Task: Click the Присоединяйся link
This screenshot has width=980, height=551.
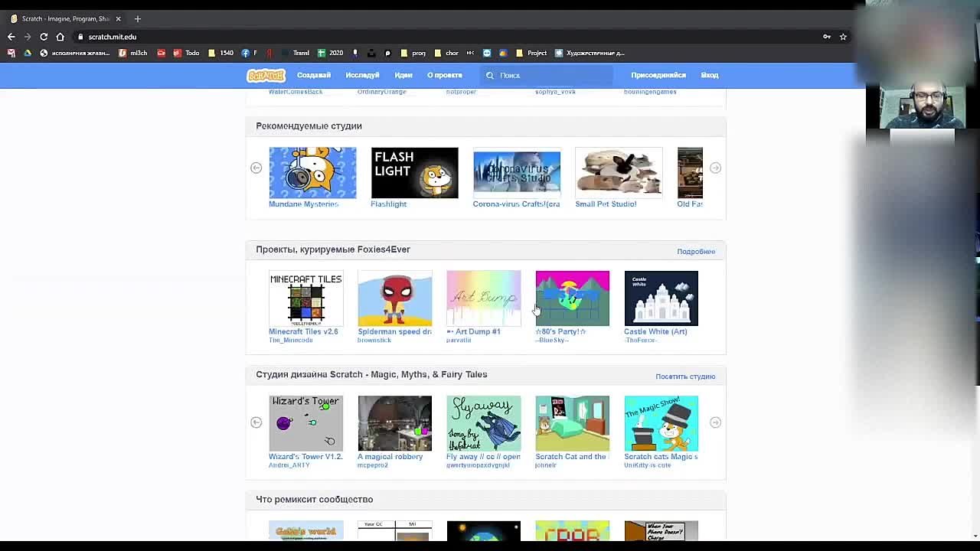Action: 658,75
